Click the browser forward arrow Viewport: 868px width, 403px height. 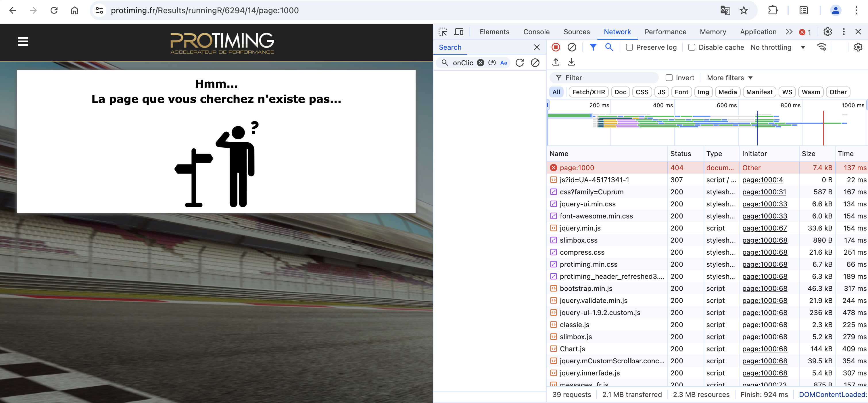tap(33, 10)
